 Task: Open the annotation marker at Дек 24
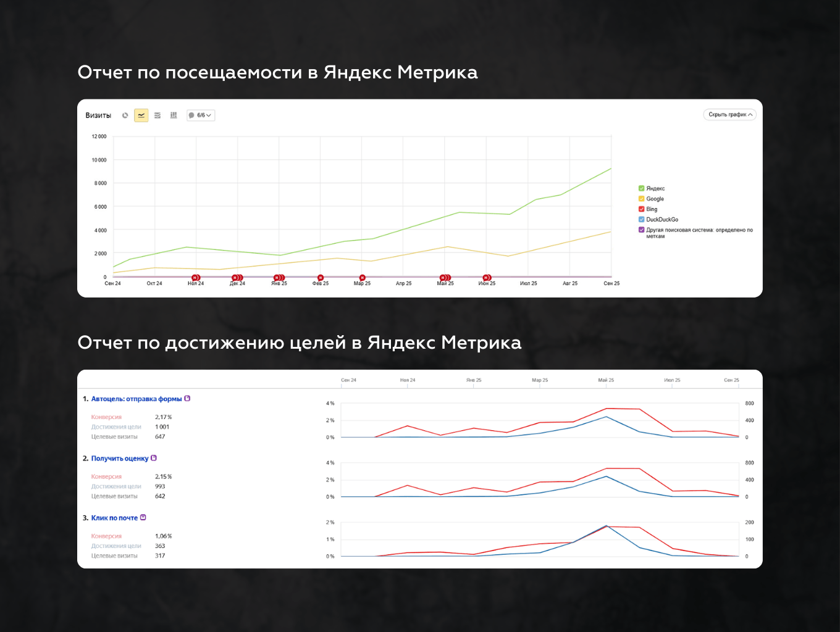click(237, 278)
